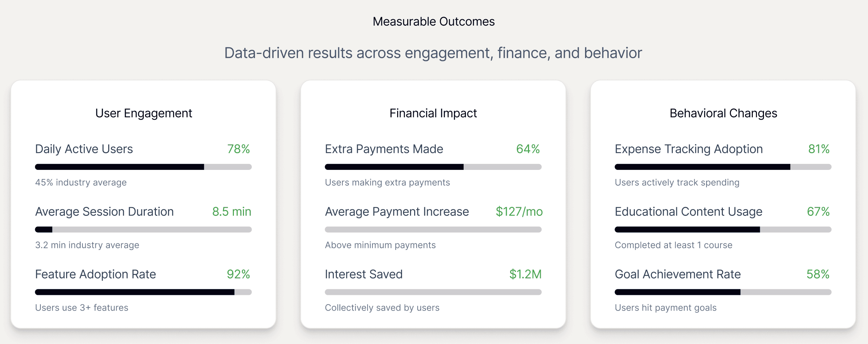The height and width of the screenshot is (344, 868).
Task: Click the Measurable Outcomes title
Action: tap(434, 22)
